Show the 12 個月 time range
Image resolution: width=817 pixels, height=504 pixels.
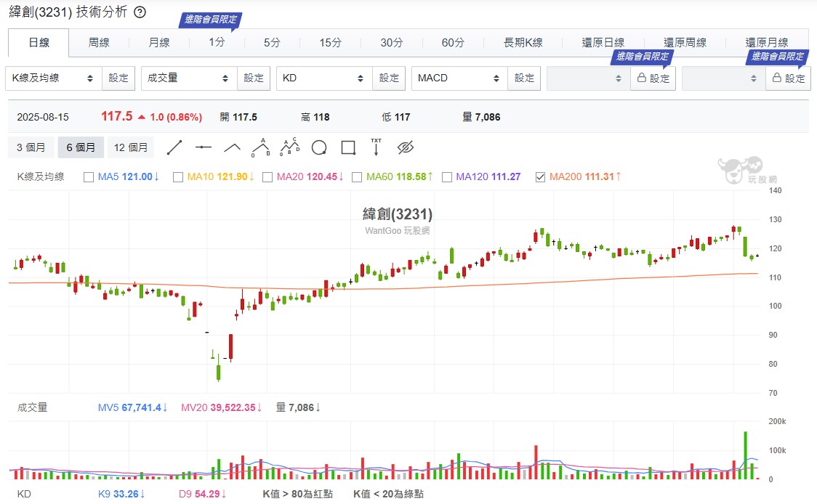click(131, 148)
